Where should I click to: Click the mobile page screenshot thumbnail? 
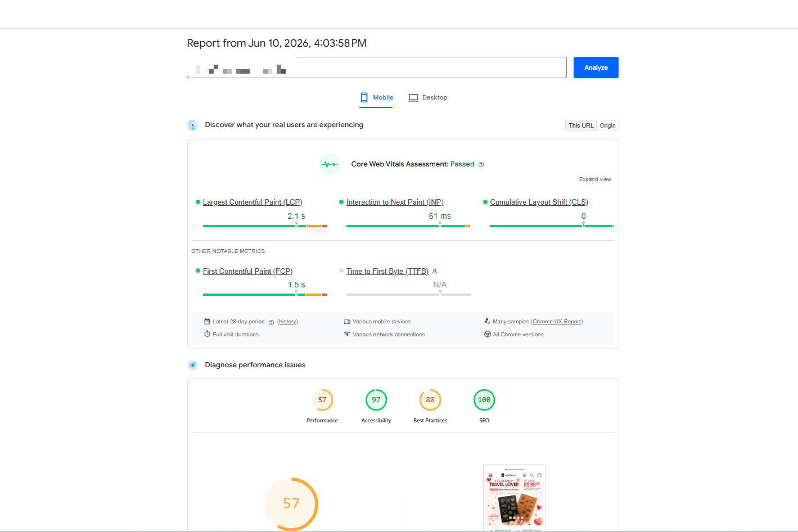click(x=515, y=498)
